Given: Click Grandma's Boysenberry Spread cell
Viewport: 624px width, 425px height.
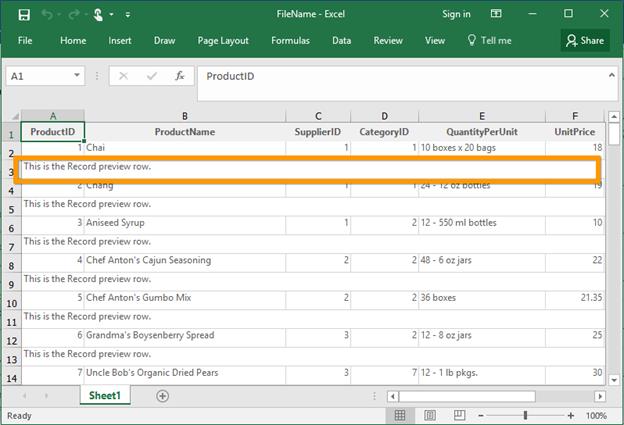Looking at the screenshot, I should click(185, 337).
